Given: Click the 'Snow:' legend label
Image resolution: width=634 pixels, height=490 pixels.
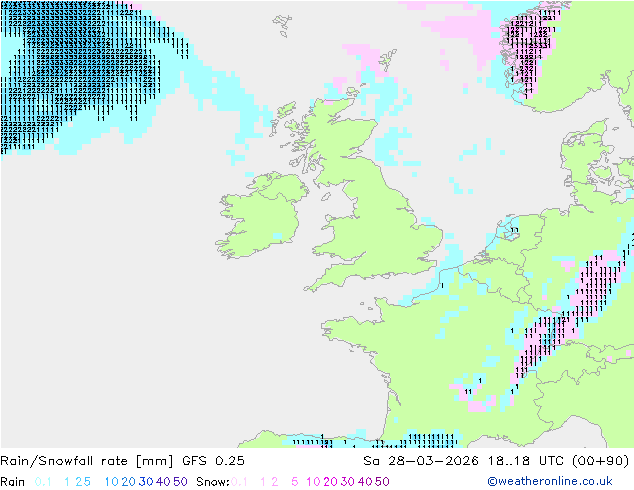Looking at the screenshot, I should 213,482.
